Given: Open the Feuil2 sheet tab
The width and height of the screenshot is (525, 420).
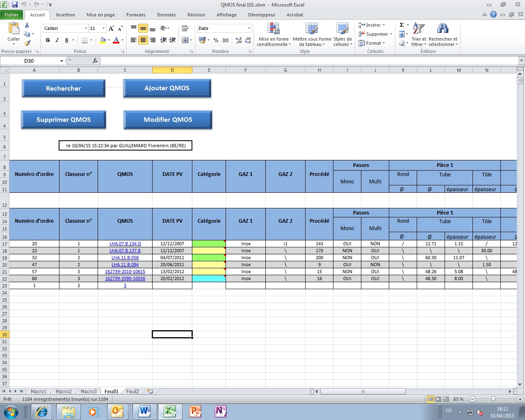Looking at the screenshot, I should (x=132, y=392).
